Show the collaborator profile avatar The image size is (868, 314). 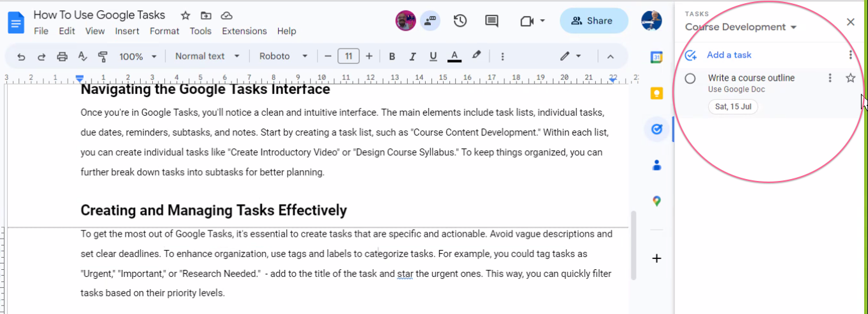[406, 21]
